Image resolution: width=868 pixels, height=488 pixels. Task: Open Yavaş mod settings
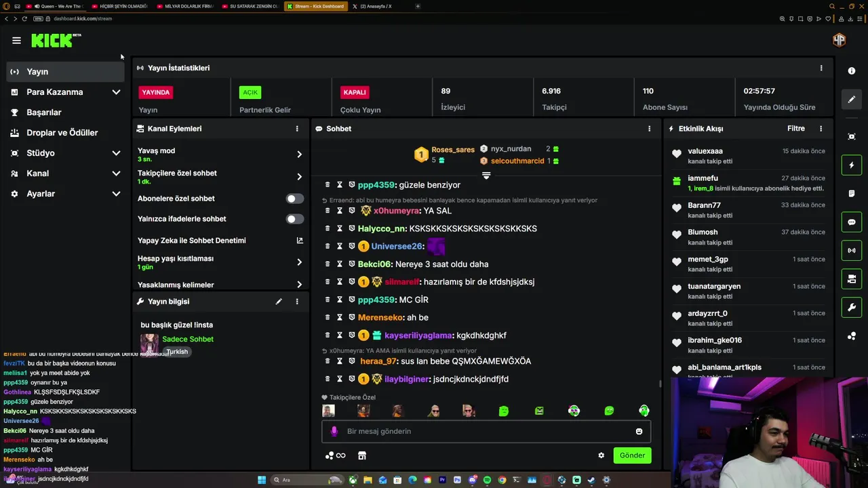click(x=220, y=155)
